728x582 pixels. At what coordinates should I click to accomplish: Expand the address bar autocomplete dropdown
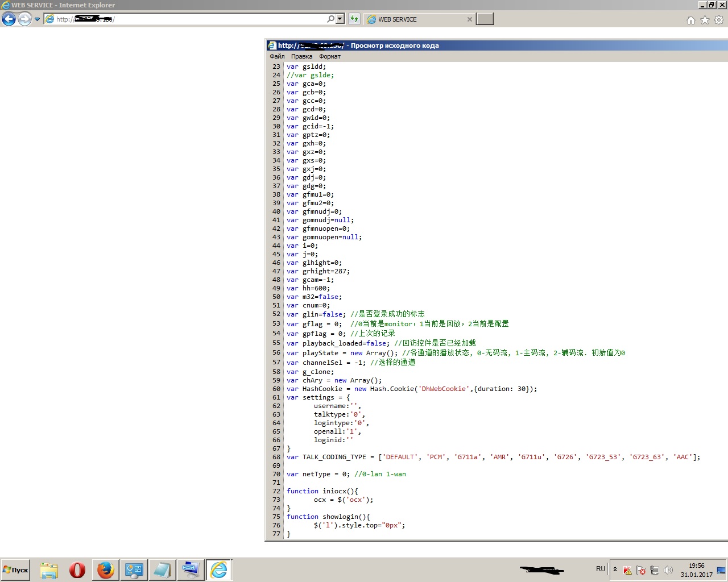coord(340,19)
